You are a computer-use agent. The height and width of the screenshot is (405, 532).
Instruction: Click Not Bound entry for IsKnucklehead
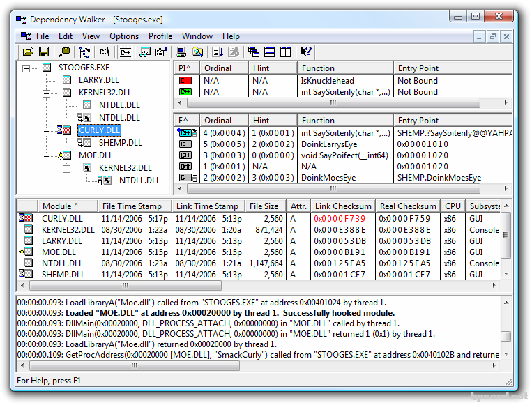pos(418,81)
